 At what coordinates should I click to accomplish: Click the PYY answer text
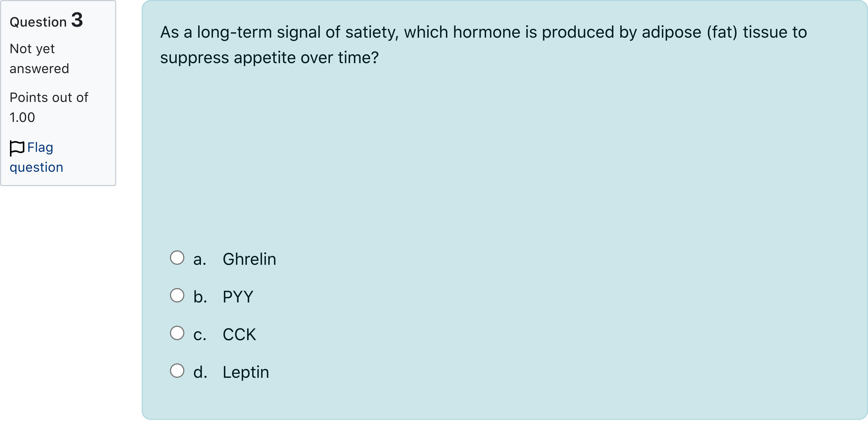click(238, 297)
